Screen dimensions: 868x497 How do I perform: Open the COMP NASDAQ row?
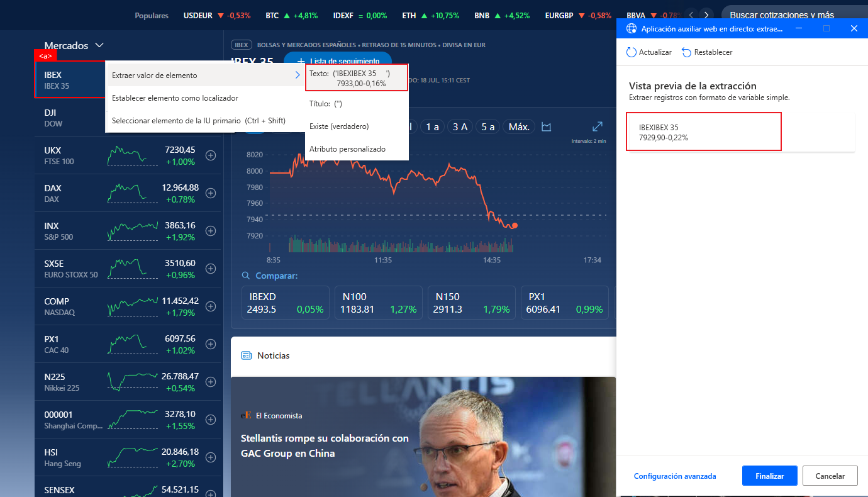(128, 306)
